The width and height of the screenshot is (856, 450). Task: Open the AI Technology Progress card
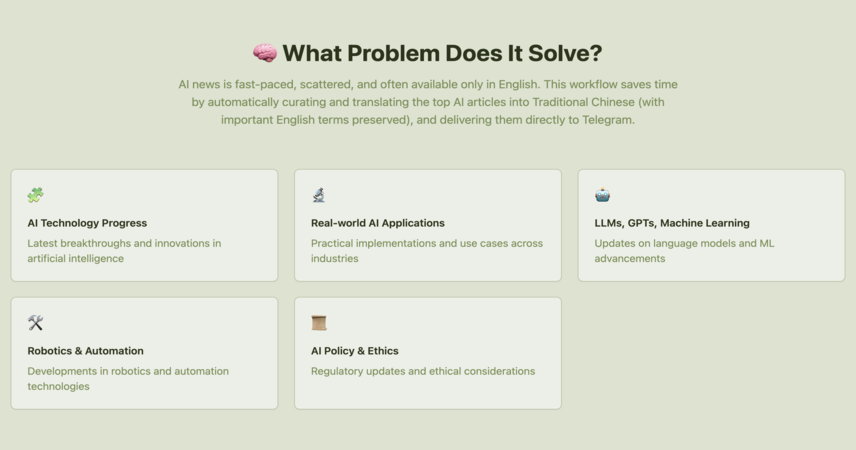click(x=144, y=226)
